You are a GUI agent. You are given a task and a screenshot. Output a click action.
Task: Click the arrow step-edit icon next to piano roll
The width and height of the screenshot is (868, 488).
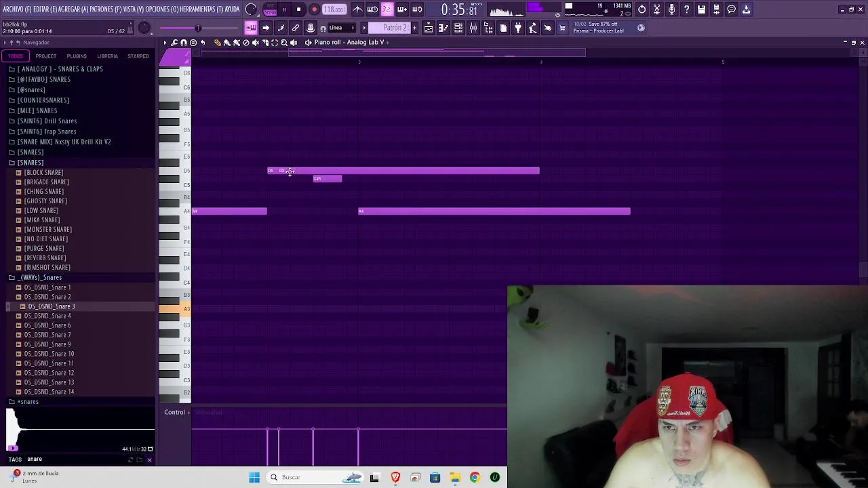pyautogui.click(x=266, y=28)
